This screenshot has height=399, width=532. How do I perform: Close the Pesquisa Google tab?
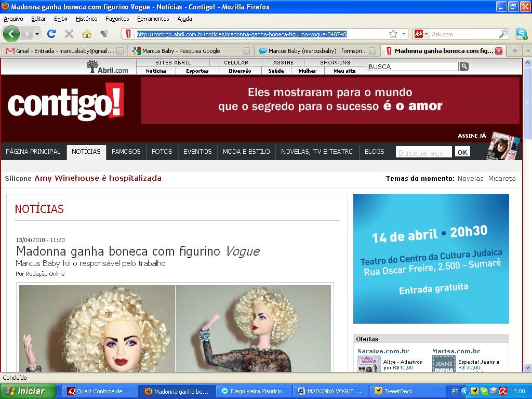[246, 51]
